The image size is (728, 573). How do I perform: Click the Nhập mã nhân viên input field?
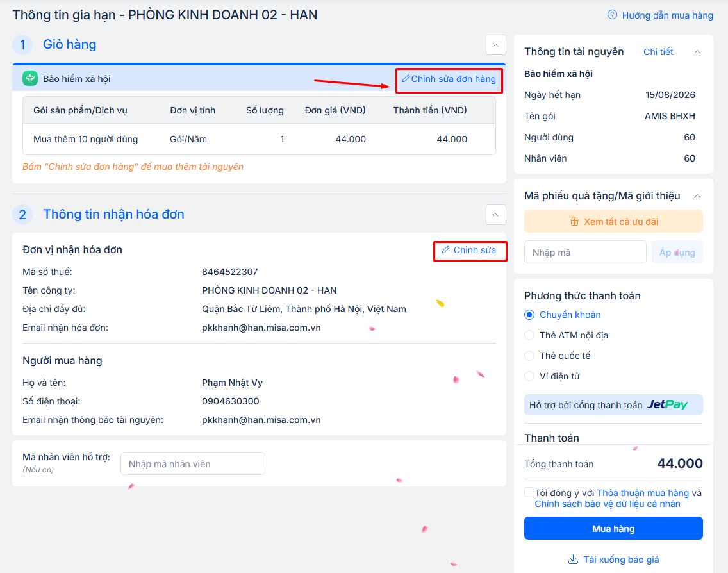pos(192,463)
